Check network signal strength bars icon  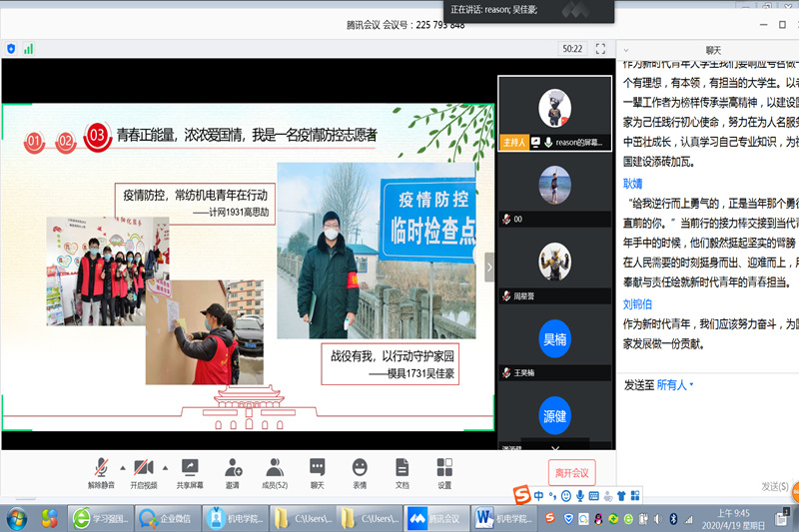(29, 49)
